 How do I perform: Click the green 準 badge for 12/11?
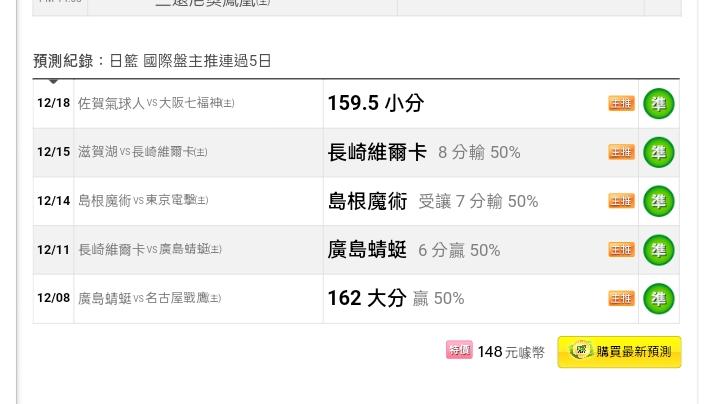pos(658,250)
